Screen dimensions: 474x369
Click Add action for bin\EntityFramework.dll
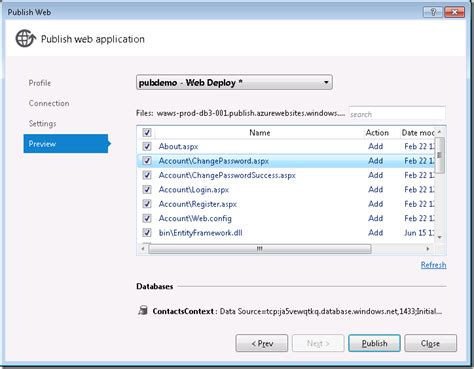click(x=375, y=232)
